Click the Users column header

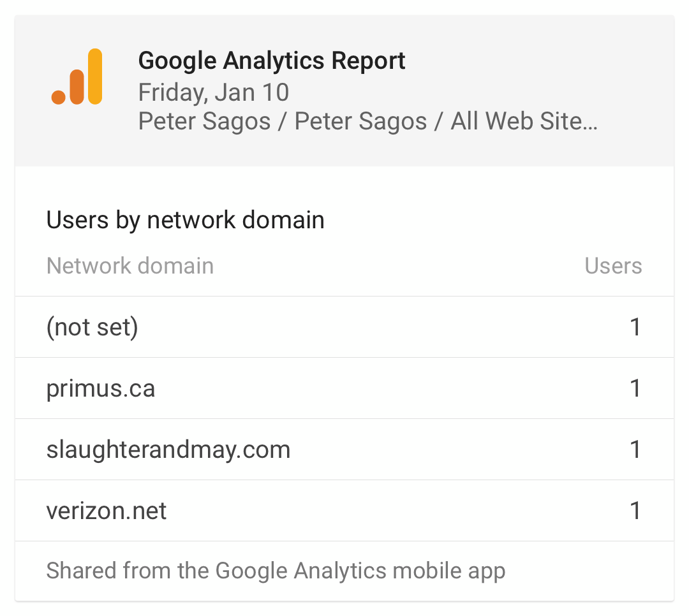point(614,266)
